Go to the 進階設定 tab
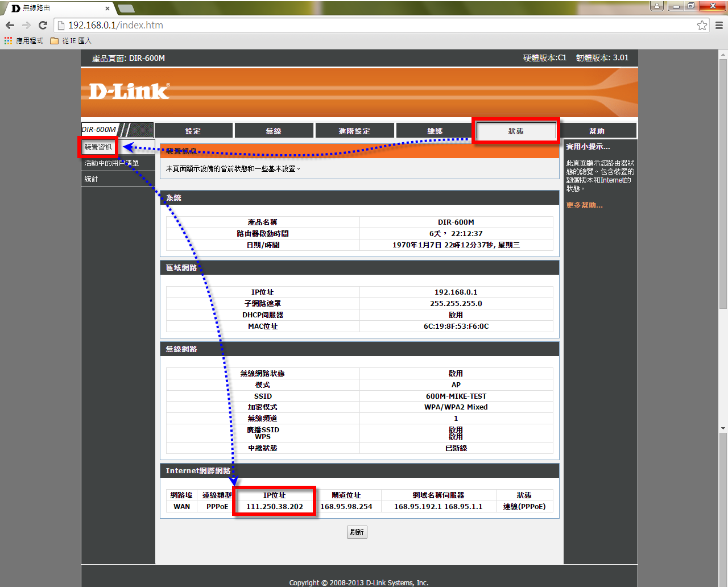Screen dimensions: 728x587 click(354, 131)
